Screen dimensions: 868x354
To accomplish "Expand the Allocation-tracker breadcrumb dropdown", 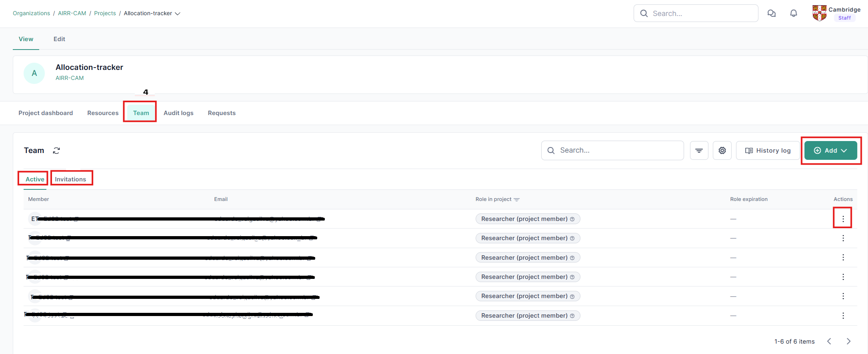I will (x=178, y=14).
